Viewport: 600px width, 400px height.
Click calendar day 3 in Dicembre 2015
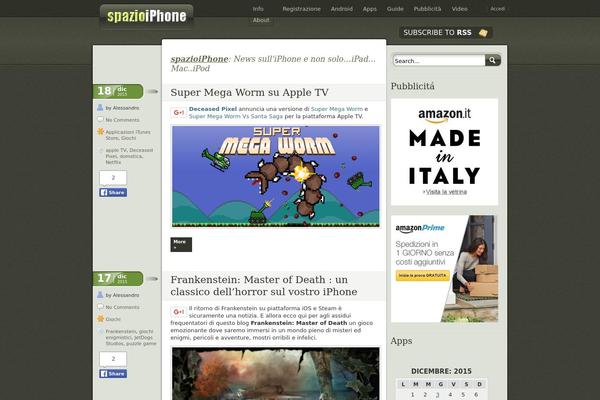coord(437,395)
